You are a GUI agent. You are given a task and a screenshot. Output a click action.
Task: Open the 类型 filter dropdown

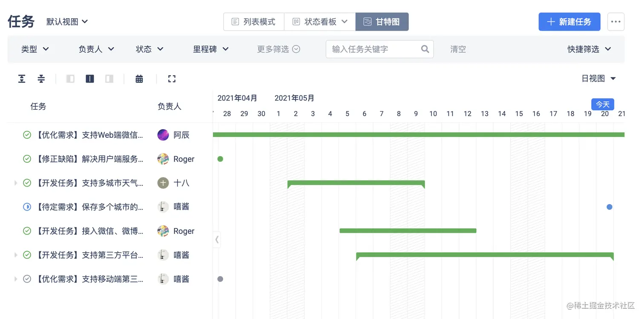(x=35, y=49)
